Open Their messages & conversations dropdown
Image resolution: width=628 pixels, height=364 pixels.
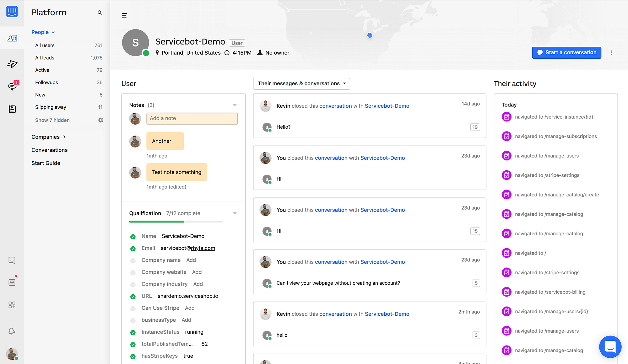point(301,83)
